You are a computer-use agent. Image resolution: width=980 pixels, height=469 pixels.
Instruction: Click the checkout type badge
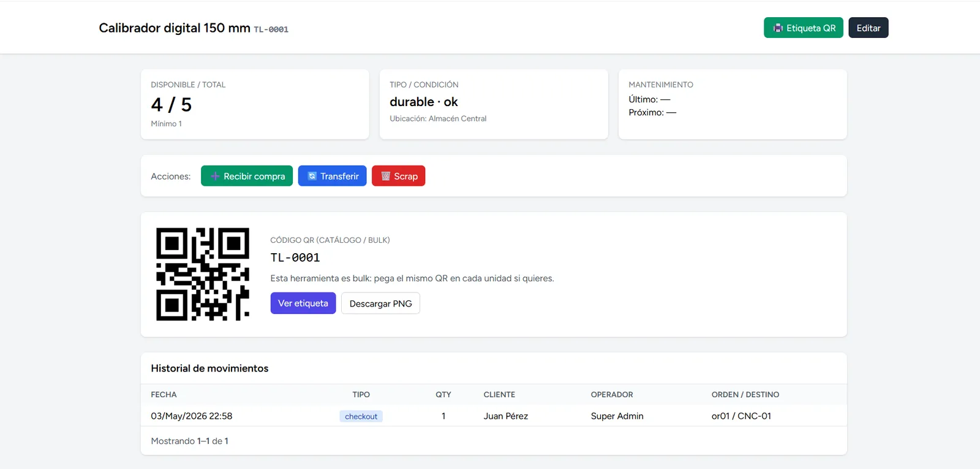pyautogui.click(x=361, y=416)
